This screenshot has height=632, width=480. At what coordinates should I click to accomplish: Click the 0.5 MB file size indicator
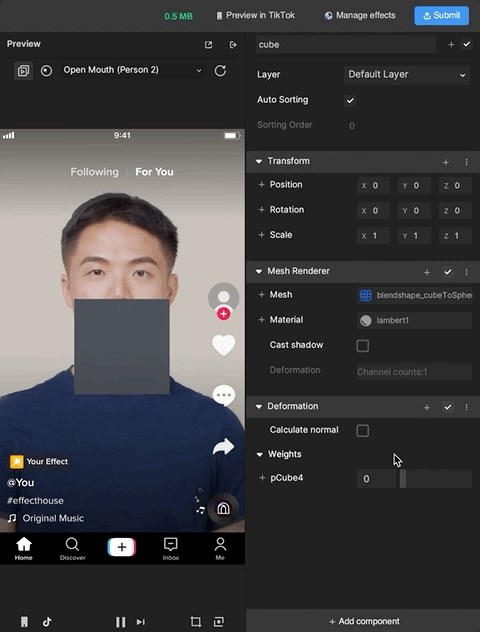[x=178, y=17]
